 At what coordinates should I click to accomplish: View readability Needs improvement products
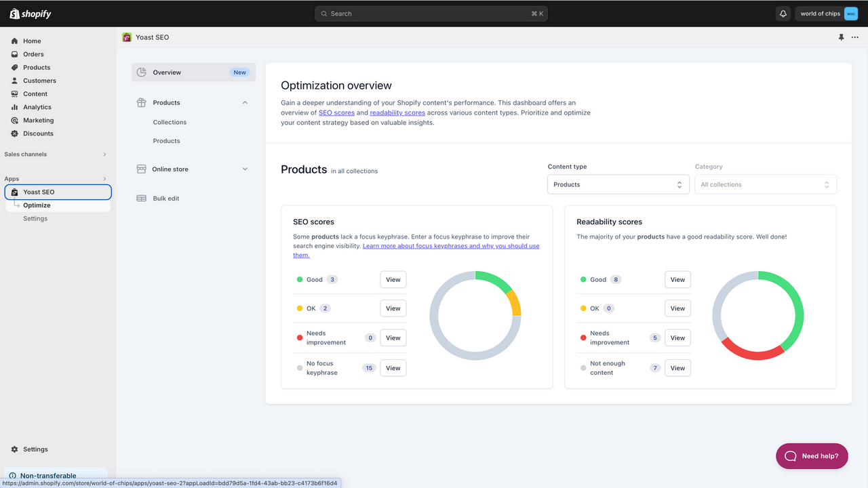pos(677,338)
